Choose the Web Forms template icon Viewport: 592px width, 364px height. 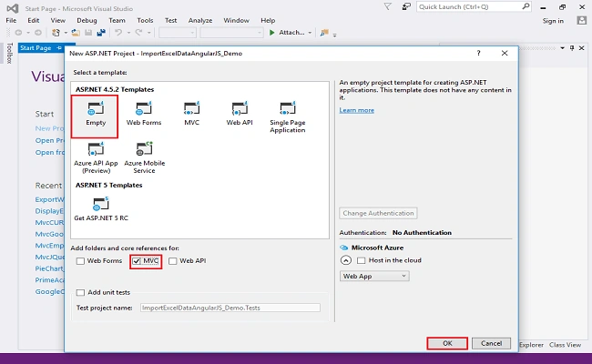[x=144, y=108]
